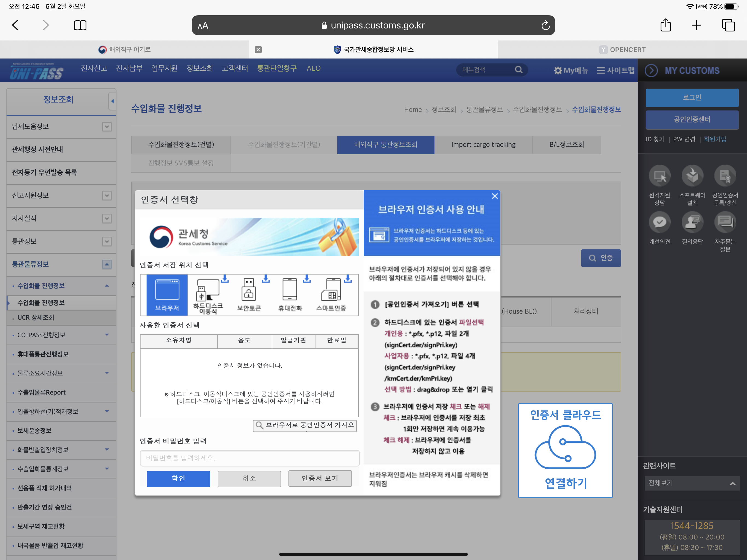Choose the 휴대전화 storage option
Image resolution: width=747 pixels, height=560 pixels.
pos(290,294)
